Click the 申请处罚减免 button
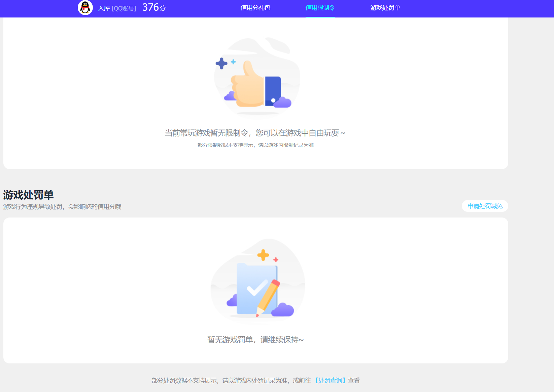 (485, 206)
